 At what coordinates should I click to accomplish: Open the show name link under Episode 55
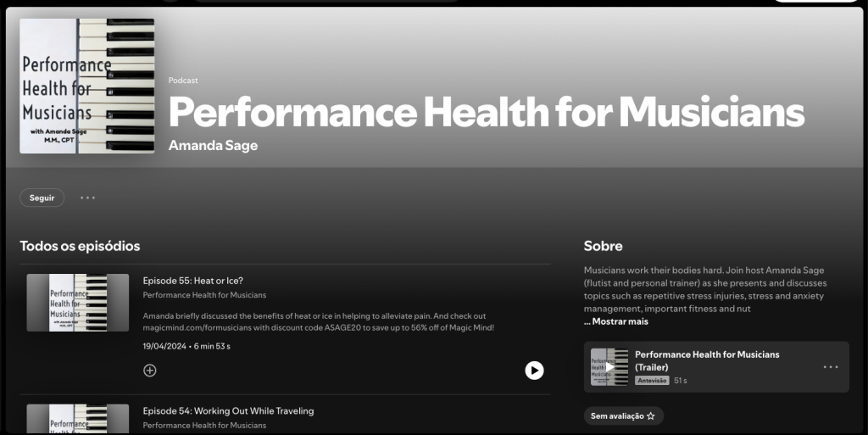[x=204, y=295]
